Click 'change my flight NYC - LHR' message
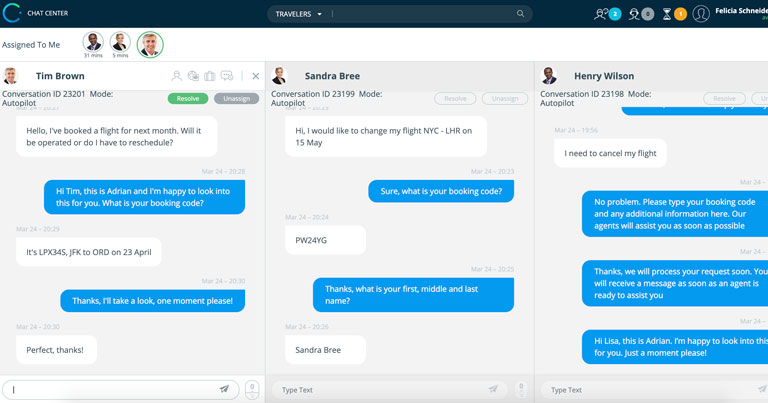 click(386, 137)
